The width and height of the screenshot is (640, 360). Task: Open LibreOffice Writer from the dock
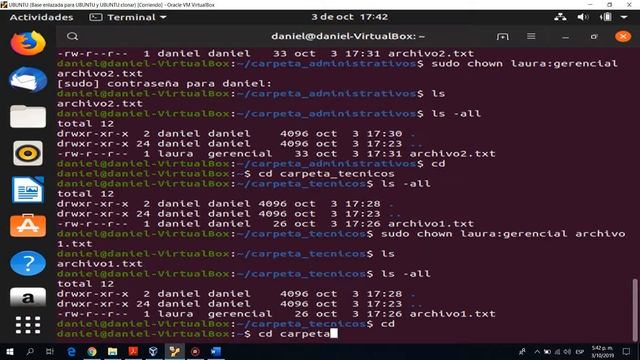click(x=28, y=189)
